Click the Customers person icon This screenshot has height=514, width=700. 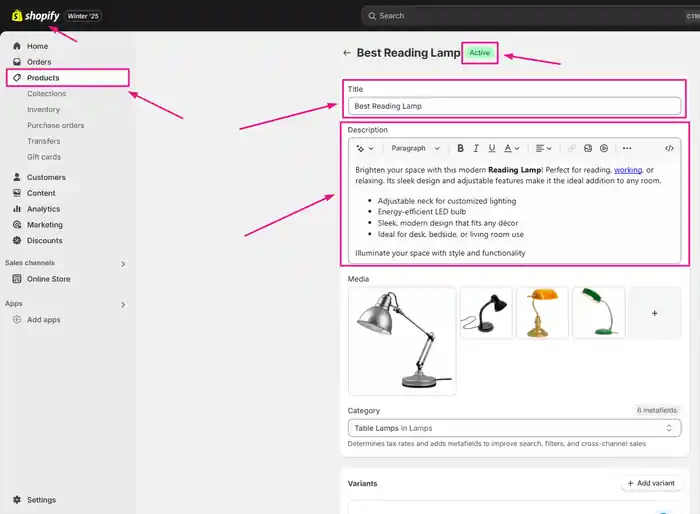pyautogui.click(x=17, y=177)
